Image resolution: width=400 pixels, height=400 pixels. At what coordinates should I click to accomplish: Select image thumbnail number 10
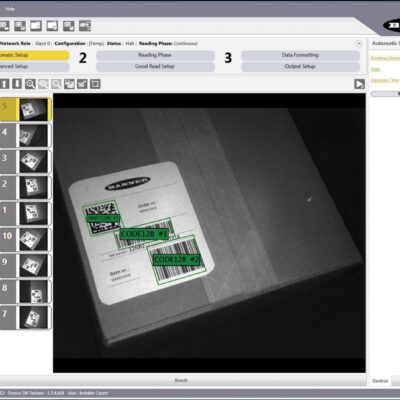[26, 239]
